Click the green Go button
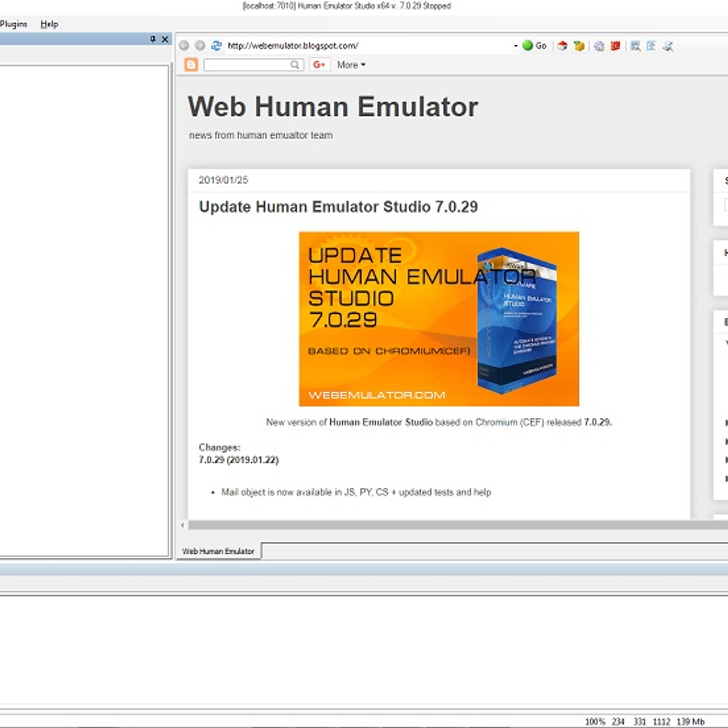The image size is (728, 728). (x=535, y=45)
